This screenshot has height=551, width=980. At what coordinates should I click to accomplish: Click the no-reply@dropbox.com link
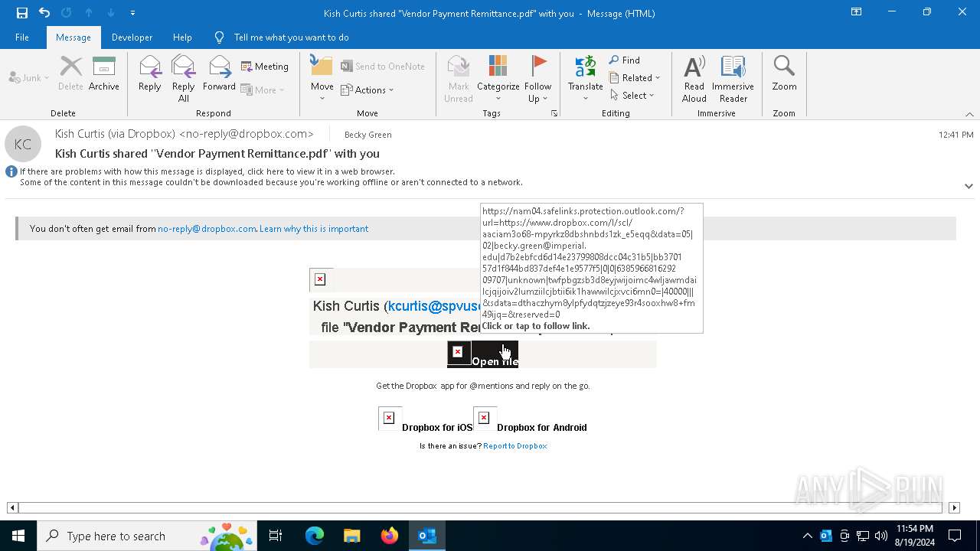[207, 229]
